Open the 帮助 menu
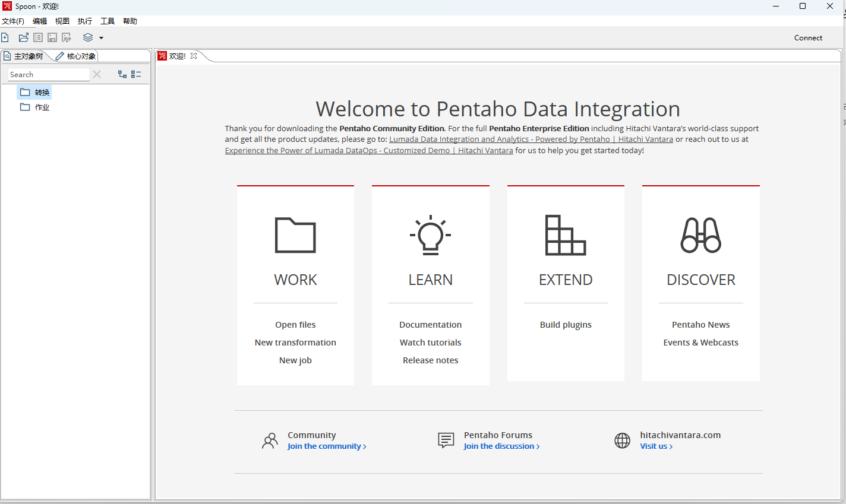846x504 pixels. [130, 21]
